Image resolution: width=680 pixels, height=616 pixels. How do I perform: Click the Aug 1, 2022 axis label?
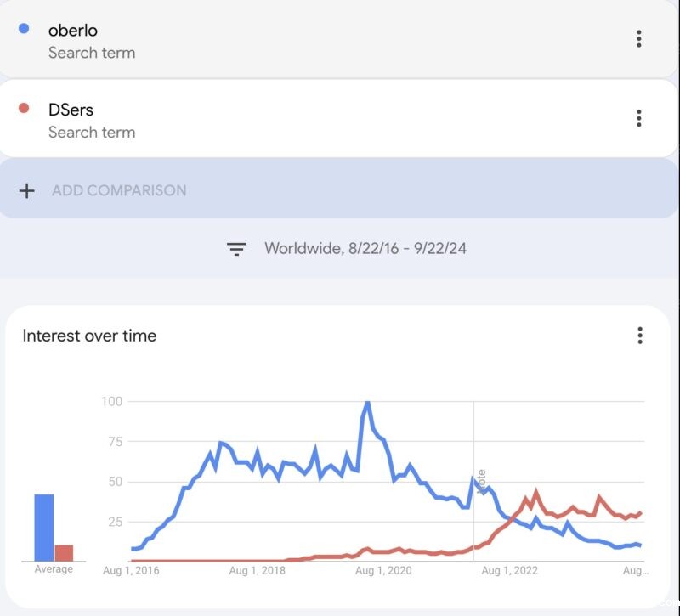[x=510, y=571]
